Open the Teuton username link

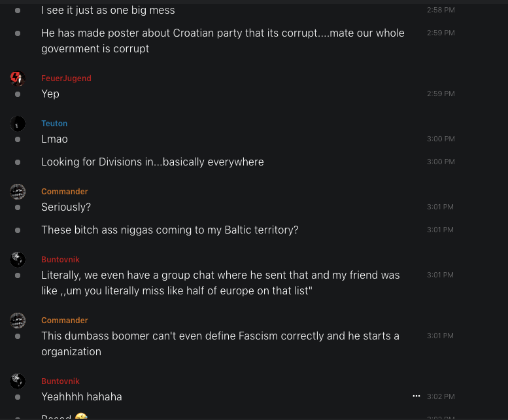[54, 124]
